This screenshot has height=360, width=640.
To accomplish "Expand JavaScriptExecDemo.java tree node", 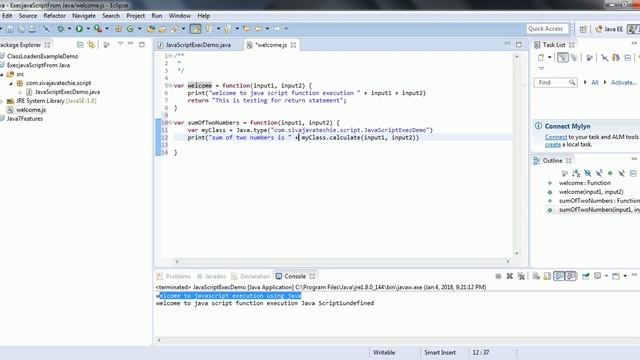I will tap(20, 92).
